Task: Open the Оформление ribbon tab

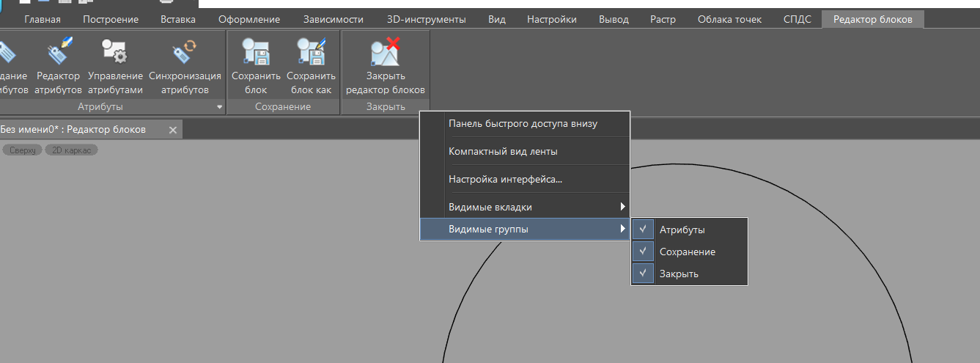Action: (249, 19)
